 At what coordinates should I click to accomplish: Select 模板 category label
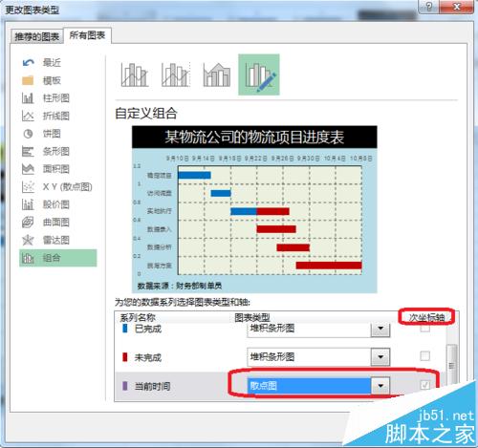[52, 80]
